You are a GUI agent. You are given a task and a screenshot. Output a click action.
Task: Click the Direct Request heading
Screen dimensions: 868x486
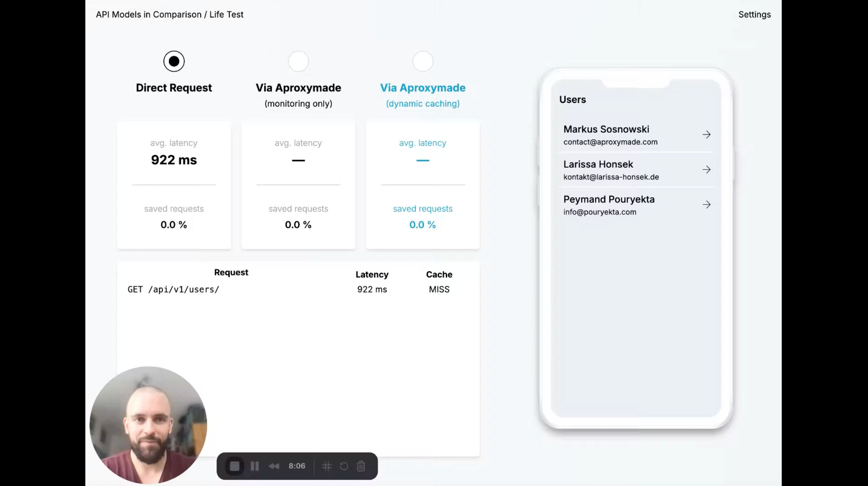click(174, 88)
